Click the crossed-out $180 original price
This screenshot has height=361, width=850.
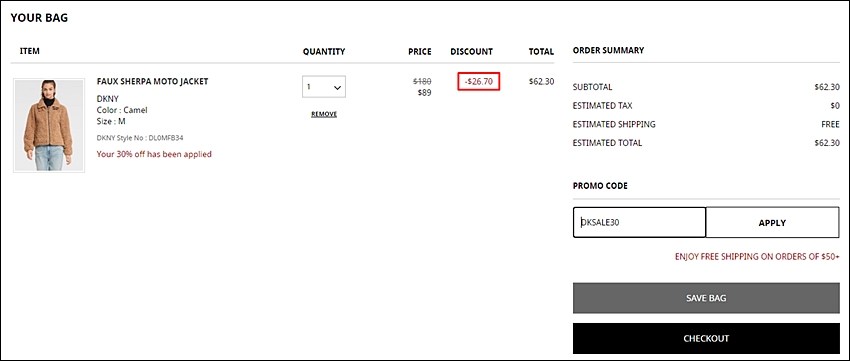pyautogui.click(x=422, y=81)
